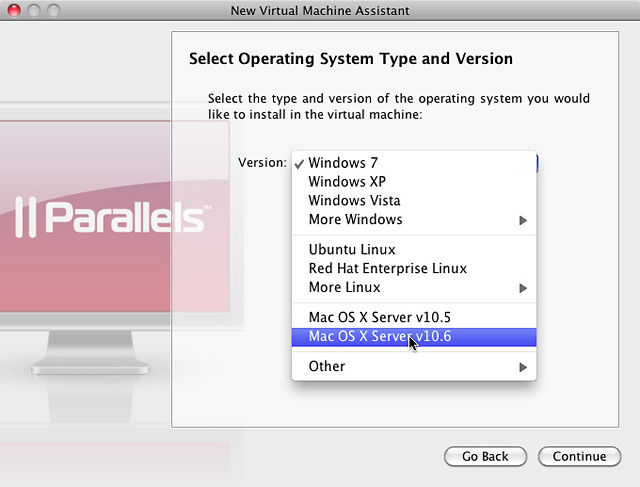
Task: Expand the More Linux submenu
Action: (414, 287)
